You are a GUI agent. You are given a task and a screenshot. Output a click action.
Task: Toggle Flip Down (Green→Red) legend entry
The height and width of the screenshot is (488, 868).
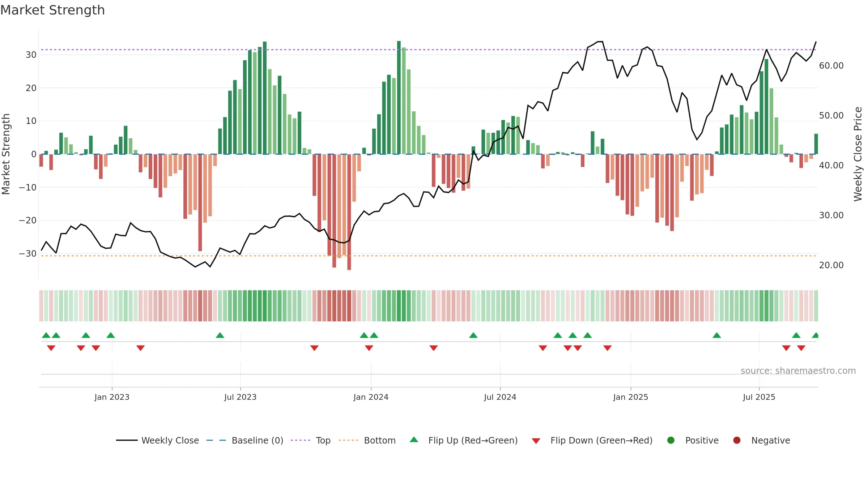[592, 440]
